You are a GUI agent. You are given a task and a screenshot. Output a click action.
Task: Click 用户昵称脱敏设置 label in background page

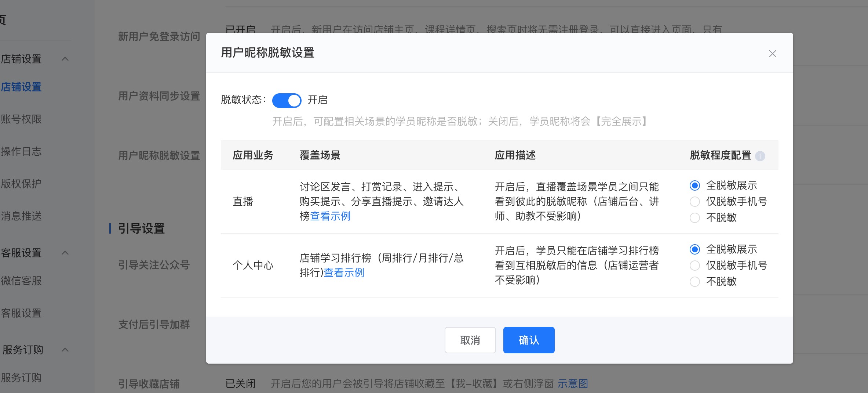[x=159, y=156]
